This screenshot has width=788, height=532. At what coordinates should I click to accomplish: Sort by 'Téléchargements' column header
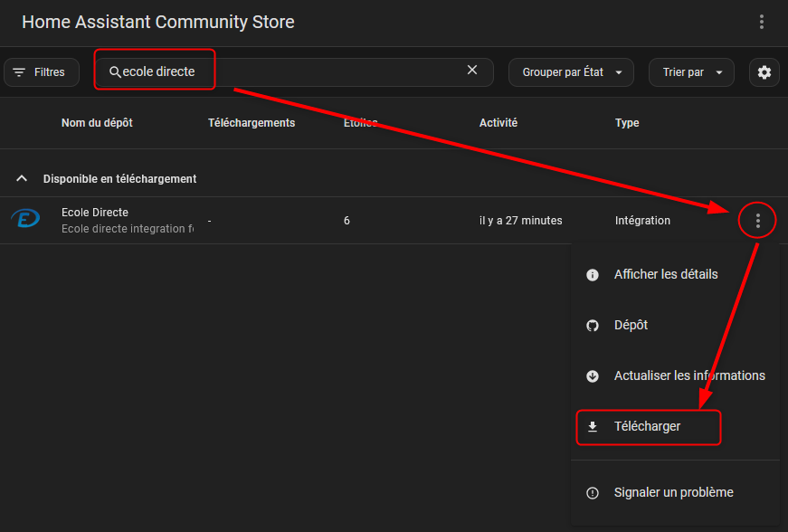(x=252, y=123)
